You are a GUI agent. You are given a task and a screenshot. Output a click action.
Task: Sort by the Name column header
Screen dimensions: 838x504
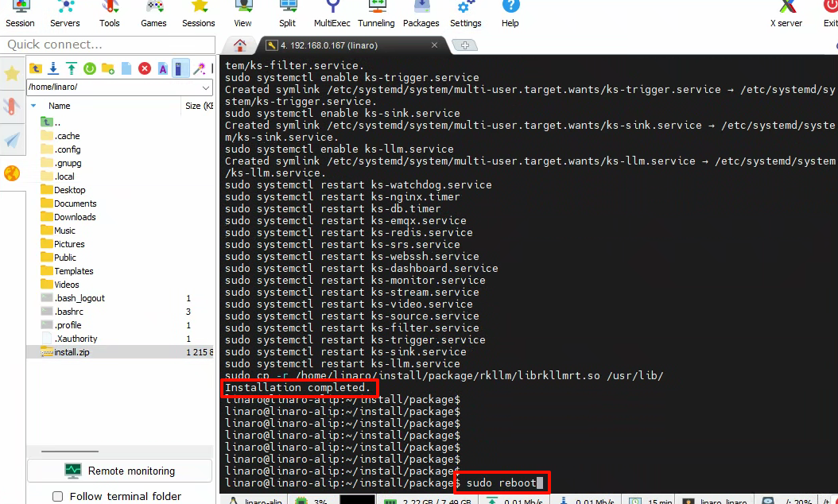(60, 106)
